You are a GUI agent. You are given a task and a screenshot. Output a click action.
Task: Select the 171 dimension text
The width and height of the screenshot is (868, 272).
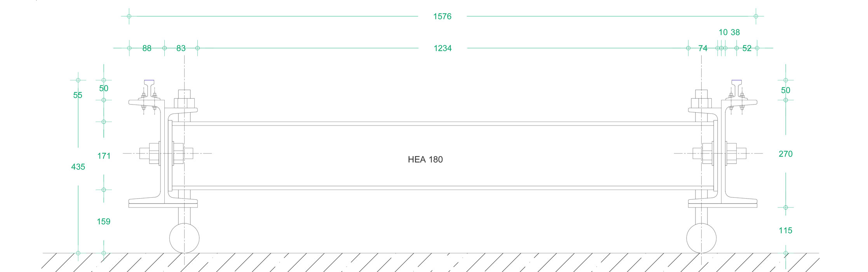click(x=104, y=156)
